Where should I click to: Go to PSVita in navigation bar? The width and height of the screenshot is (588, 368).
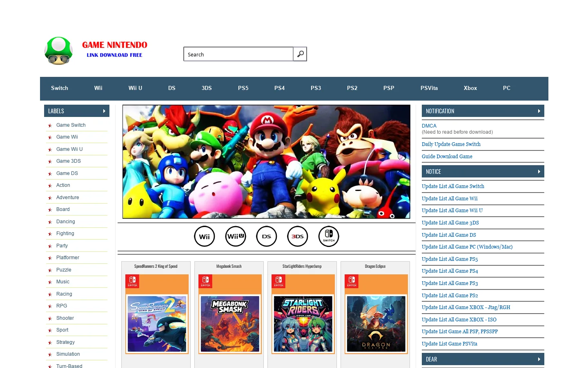pos(429,88)
